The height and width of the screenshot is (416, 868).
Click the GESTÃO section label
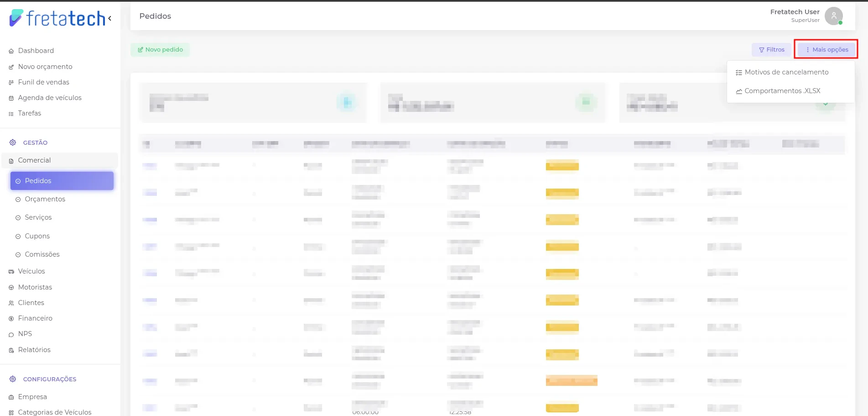click(35, 142)
